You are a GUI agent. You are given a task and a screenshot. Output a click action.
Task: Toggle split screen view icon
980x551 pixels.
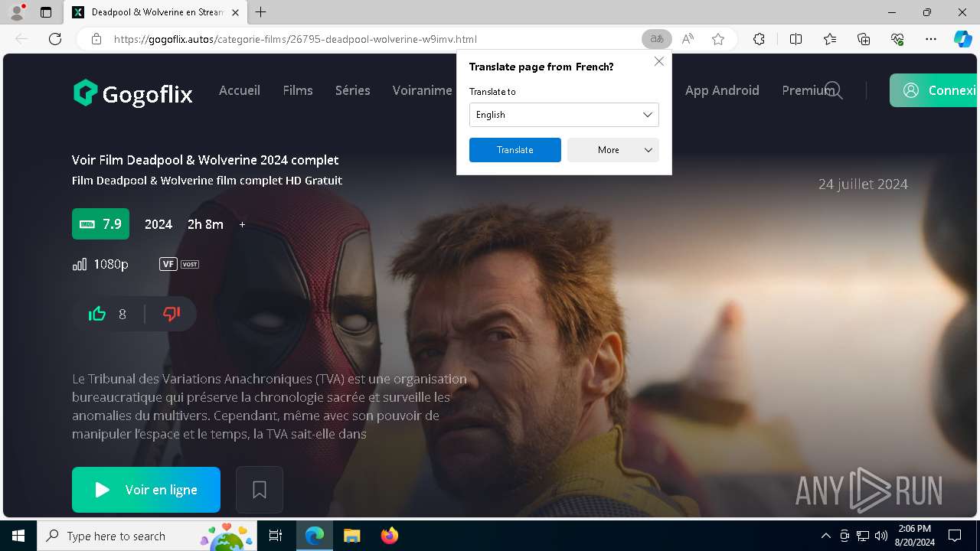click(795, 39)
